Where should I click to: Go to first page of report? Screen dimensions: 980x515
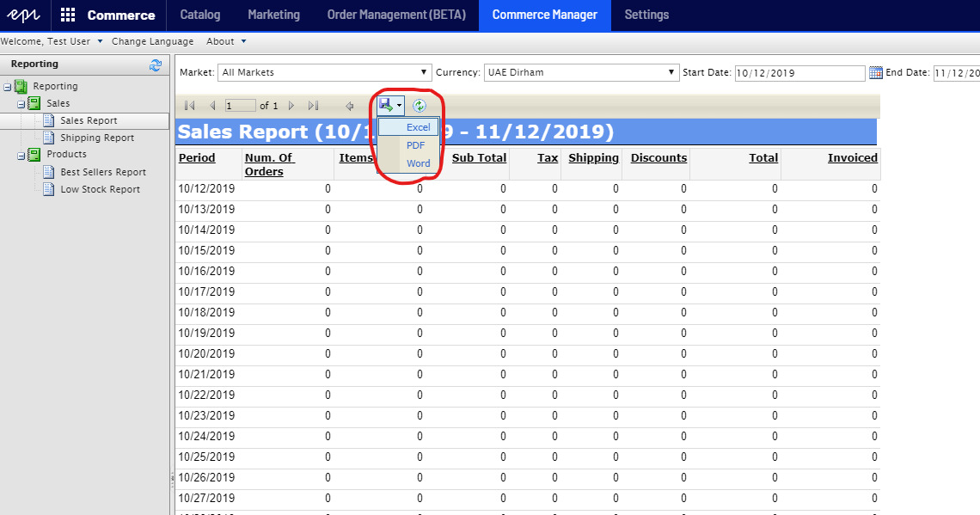[x=189, y=106]
